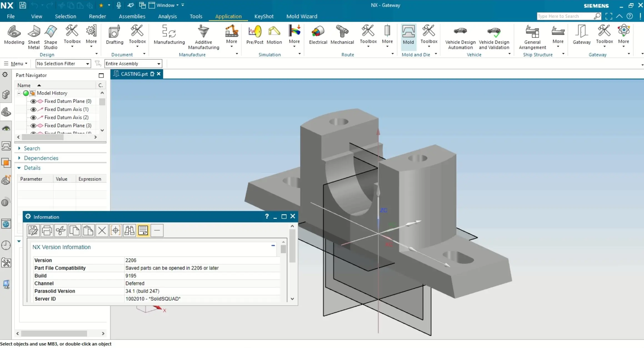
Task: Toggle word wrap in Information window
Action: click(x=143, y=230)
